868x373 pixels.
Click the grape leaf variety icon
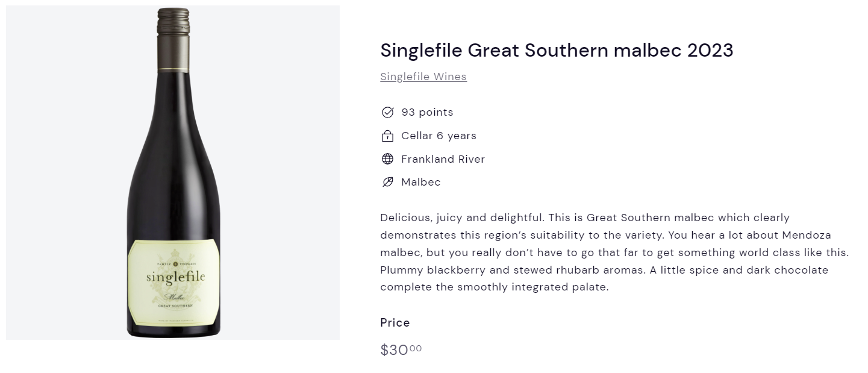(x=387, y=182)
